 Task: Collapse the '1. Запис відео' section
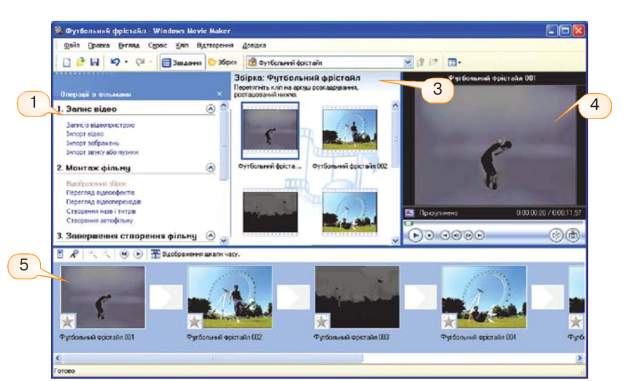pos(211,109)
